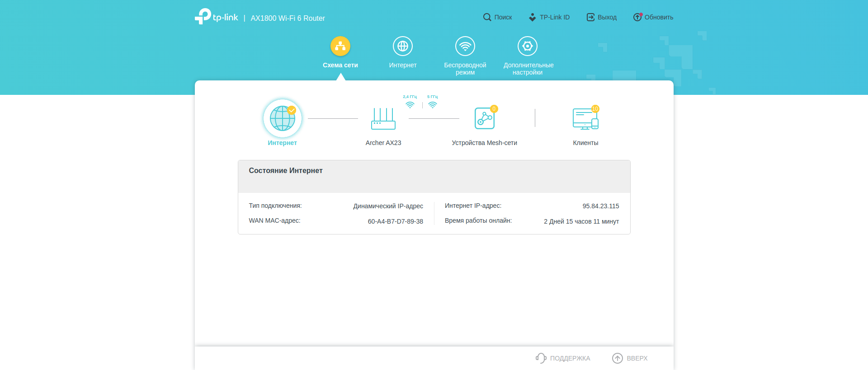Screen dimensions: 868x370
Task: Click the uptime 2 Дней 15 часов value
Action: tap(581, 221)
